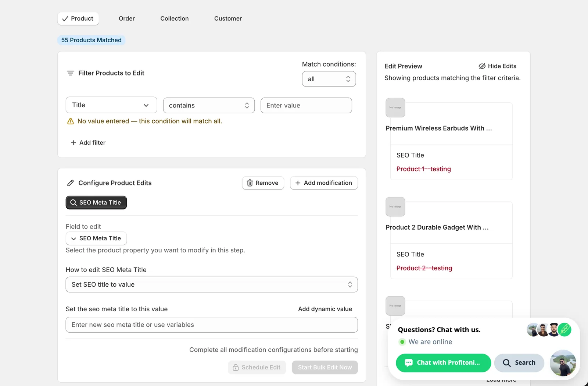This screenshot has width=588, height=386.
Task: Click the Schedule Edit button
Action: pyautogui.click(x=257, y=368)
